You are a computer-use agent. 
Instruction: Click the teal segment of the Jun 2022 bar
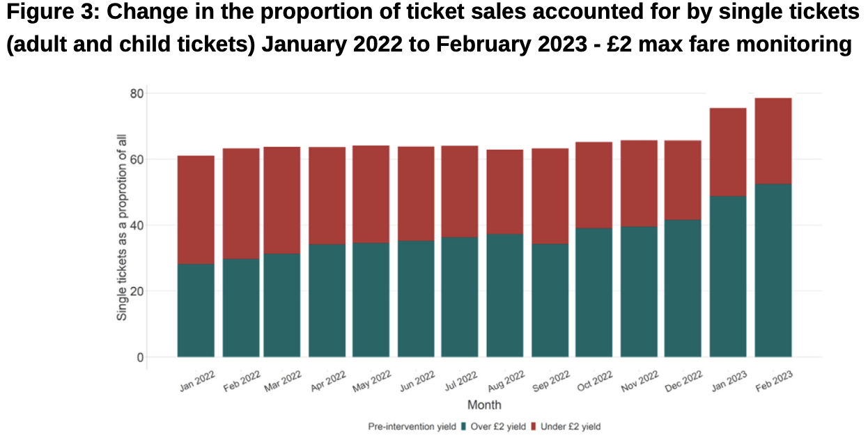click(x=416, y=299)
